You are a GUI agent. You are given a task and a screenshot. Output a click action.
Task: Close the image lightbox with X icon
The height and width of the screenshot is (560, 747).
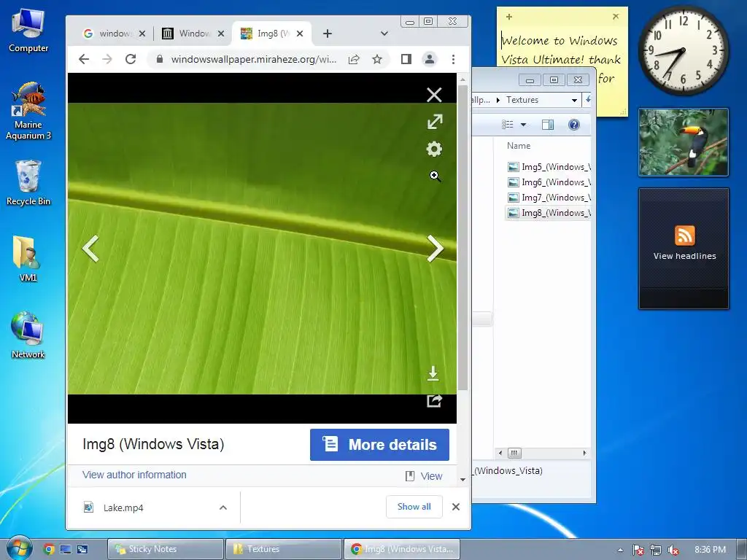434,95
